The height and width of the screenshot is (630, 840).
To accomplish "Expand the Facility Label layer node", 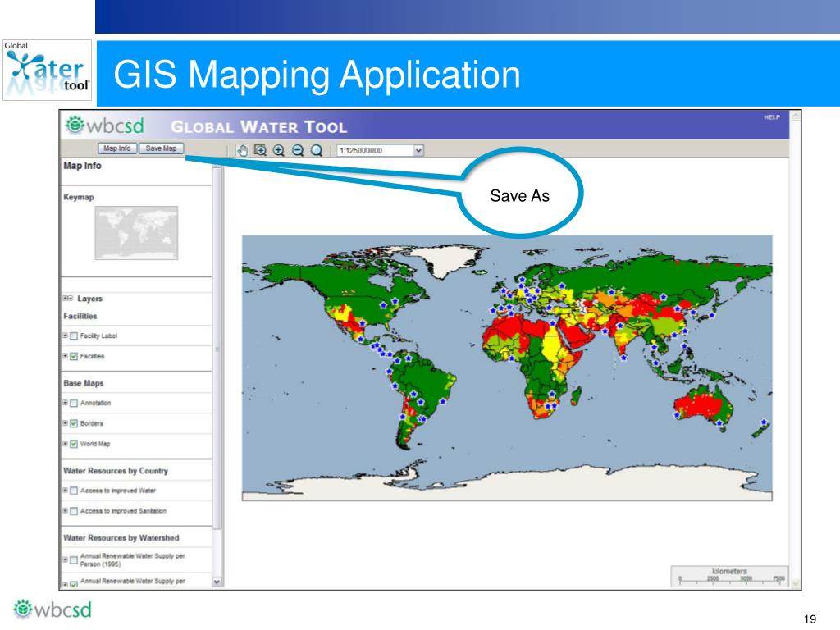I will coord(65,336).
